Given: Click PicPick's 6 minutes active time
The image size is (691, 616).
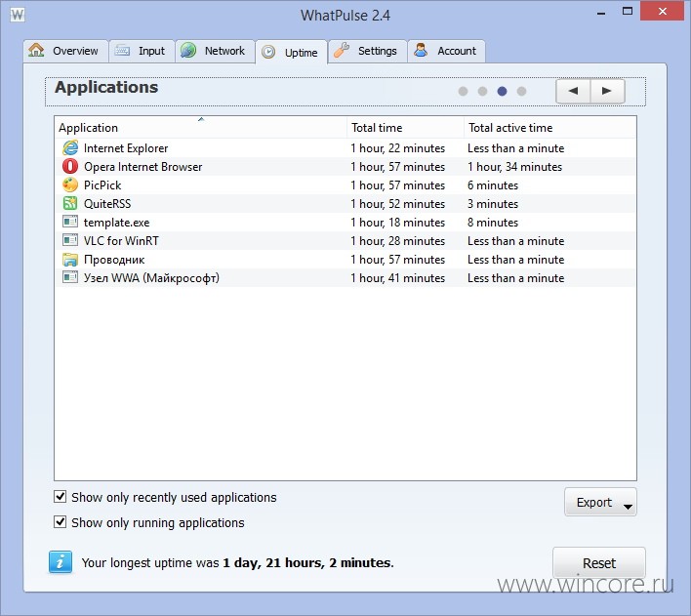Looking at the screenshot, I should coord(493,185).
